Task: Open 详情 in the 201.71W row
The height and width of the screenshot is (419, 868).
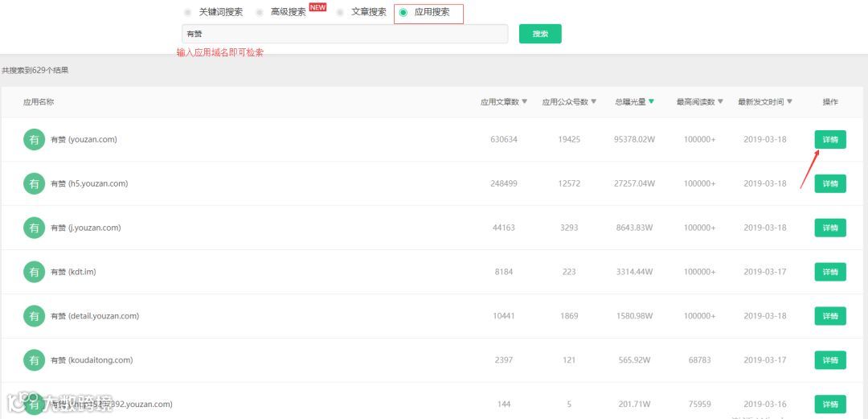Action: point(830,404)
